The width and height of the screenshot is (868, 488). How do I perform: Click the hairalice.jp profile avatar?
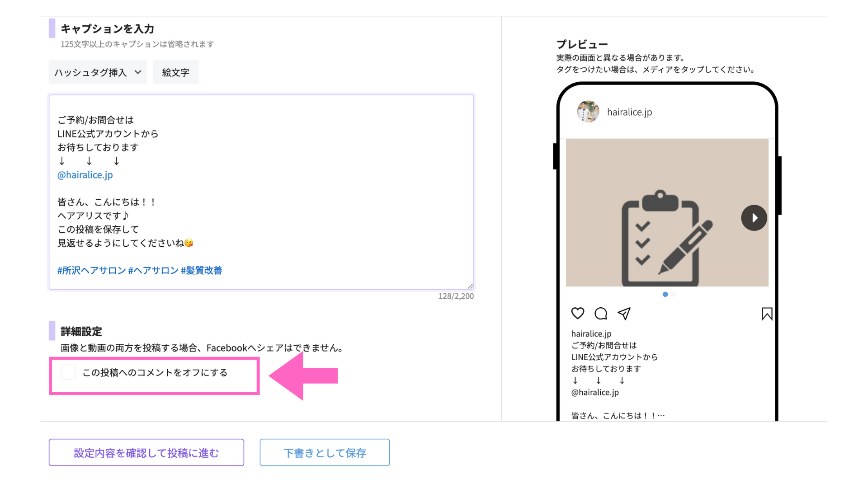tap(588, 112)
